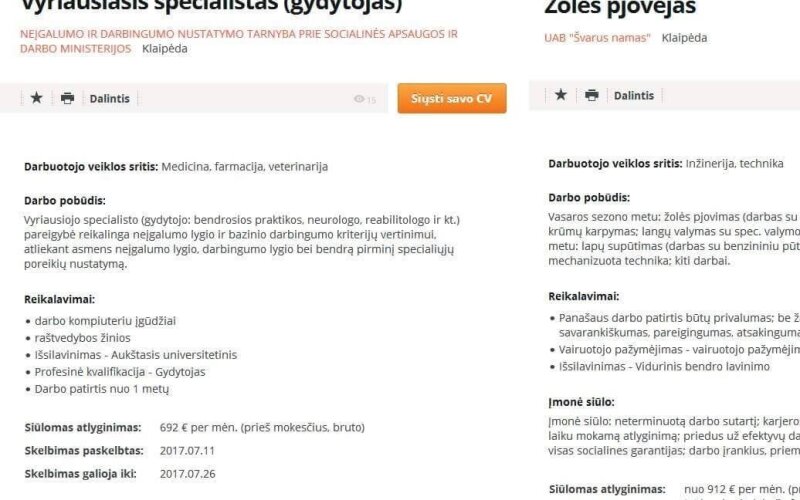Open the UAB "Švarus namas" company link
The width and height of the screenshot is (800, 500).
point(597,38)
